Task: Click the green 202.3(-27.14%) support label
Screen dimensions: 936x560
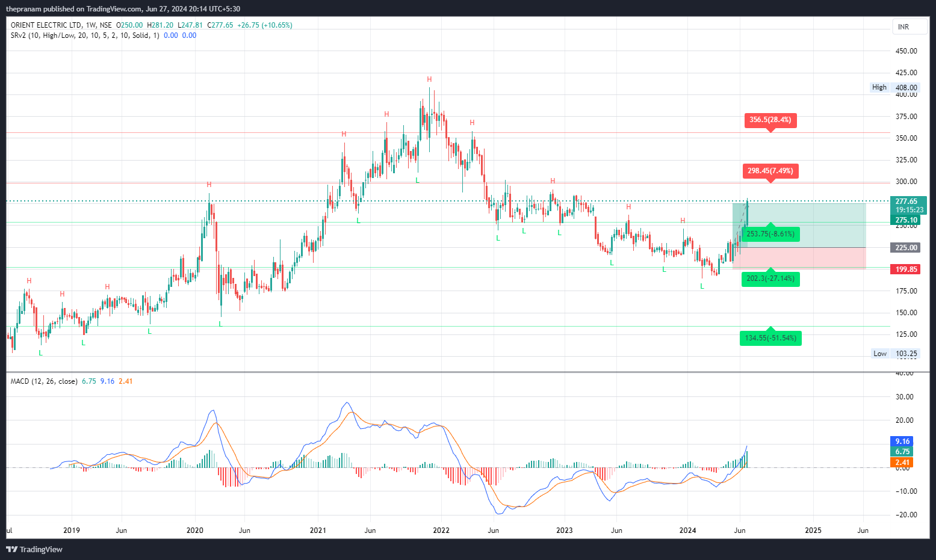Action: [x=770, y=278]
